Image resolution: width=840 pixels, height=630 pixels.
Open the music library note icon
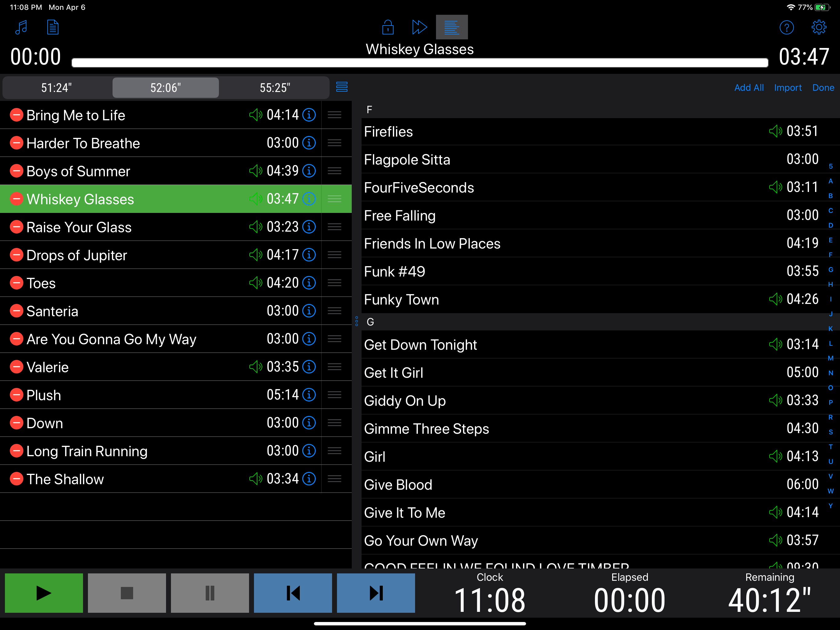[x=21, y=27]
